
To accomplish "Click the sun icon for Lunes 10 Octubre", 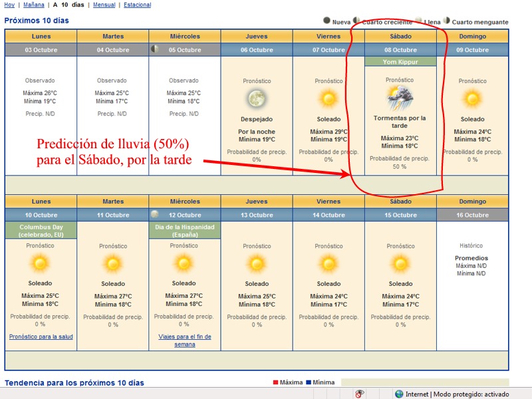I will click(41, 263).
